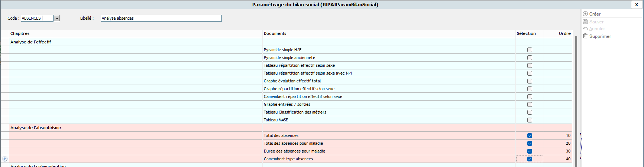Viewport: 644px width, 167px height.
Task: Uncheck Duree des absences pour maladie
Action: [530, 151]
